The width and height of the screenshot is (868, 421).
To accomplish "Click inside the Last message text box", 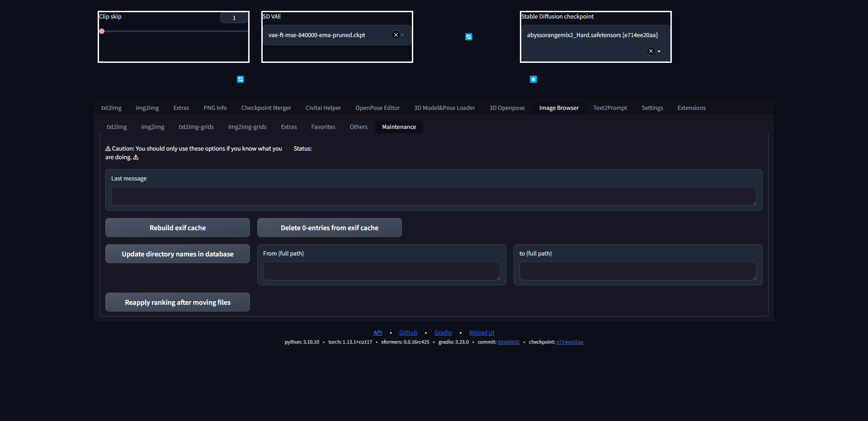I will (433, 196).
